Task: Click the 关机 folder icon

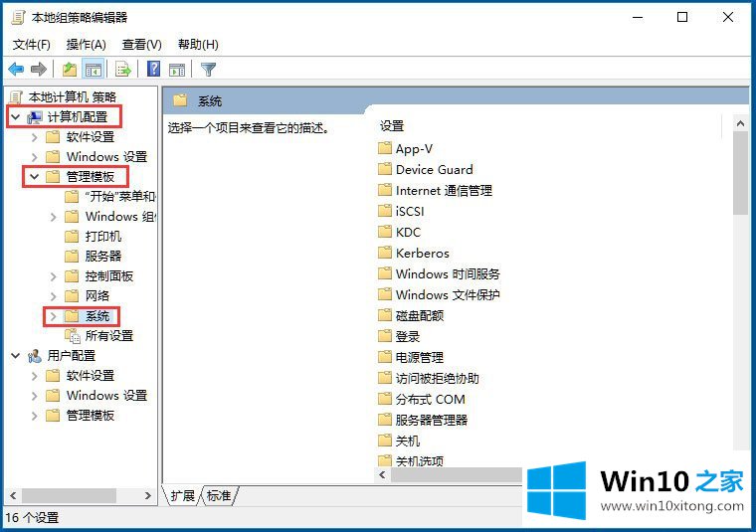Action: pos(385,440)
